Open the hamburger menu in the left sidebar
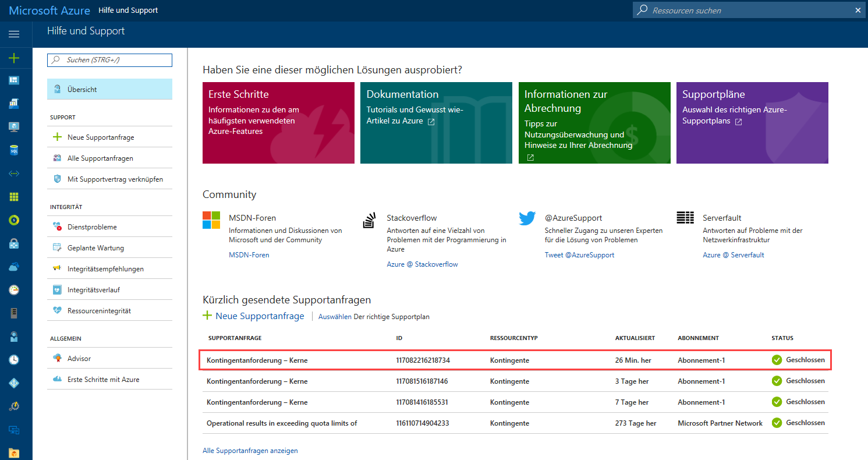 click(14, 34)
